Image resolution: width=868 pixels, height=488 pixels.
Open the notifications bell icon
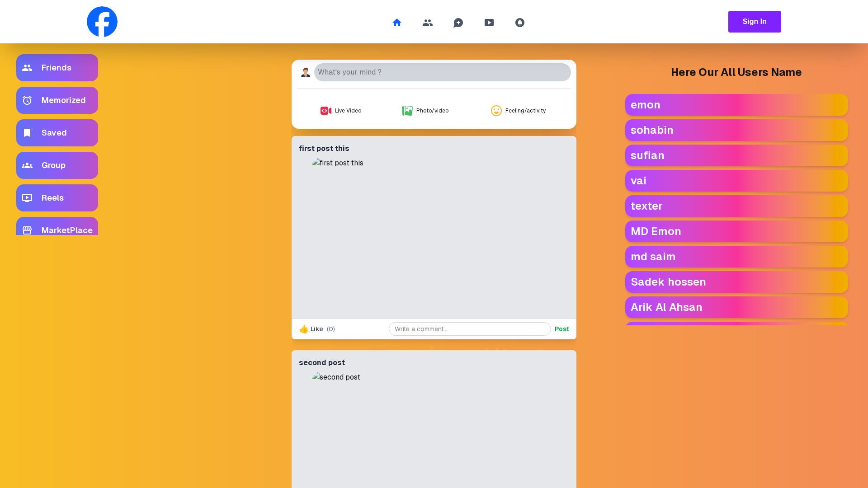[x=520, y=23]
